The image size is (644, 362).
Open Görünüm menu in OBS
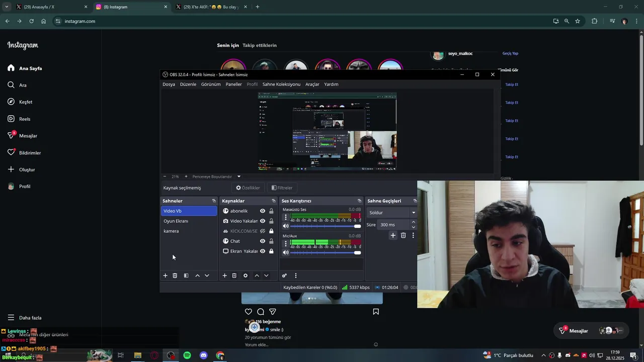pyautogui.click(x=211, y=84)
